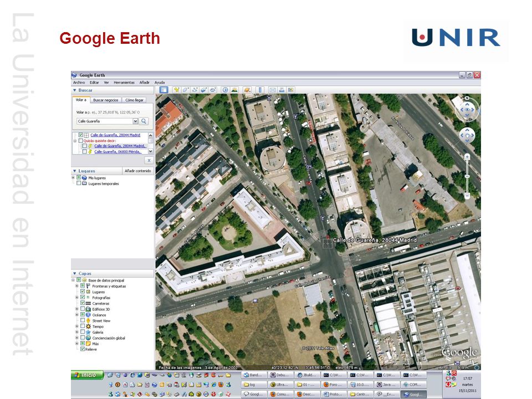Click the move joystick control on the map
Viewport: 532px width, 399px height.
467,135
